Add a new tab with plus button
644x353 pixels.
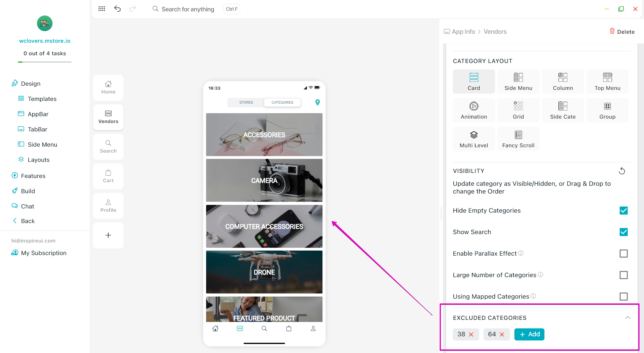pos(108,235)
